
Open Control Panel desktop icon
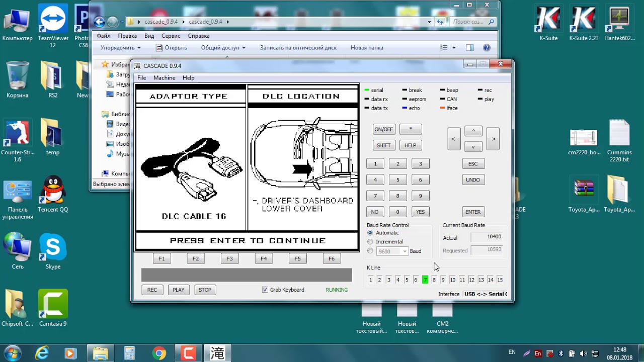click(x=17, y=199)
